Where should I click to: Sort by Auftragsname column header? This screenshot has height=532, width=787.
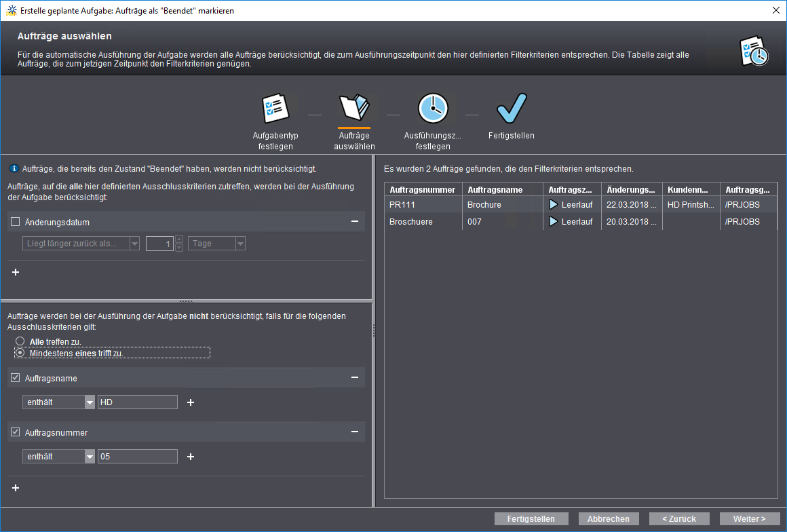[x=503, y=189]
